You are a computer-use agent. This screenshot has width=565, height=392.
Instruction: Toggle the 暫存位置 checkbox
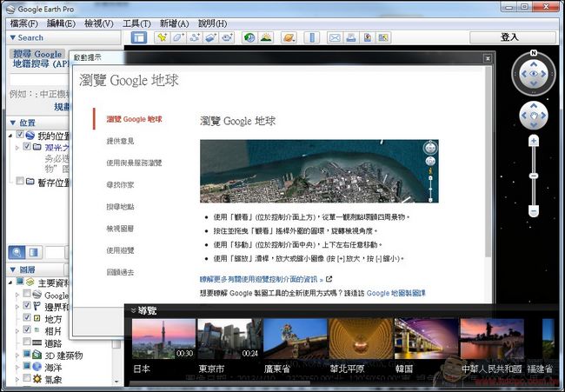pyautogui.click(x=20, y=181)
